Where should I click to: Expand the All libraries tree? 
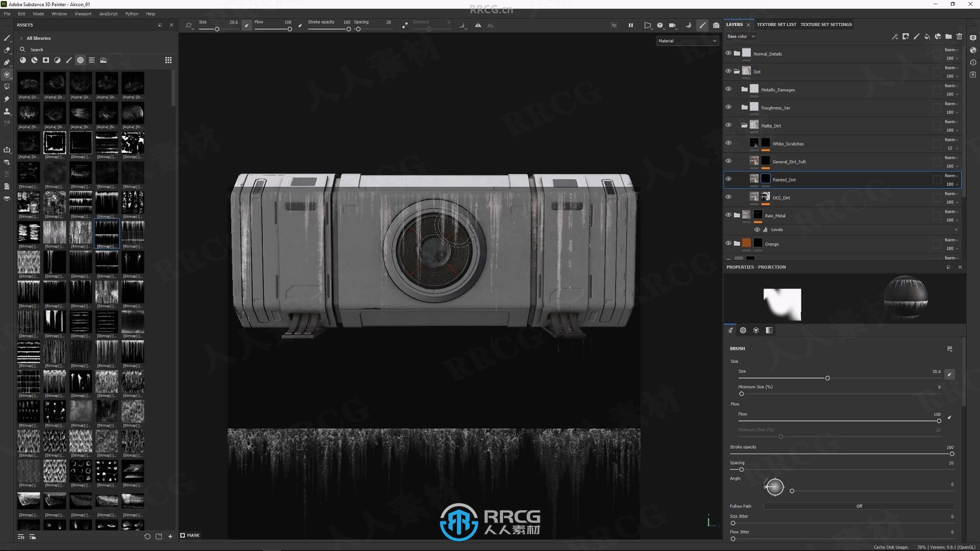[21, 38]
